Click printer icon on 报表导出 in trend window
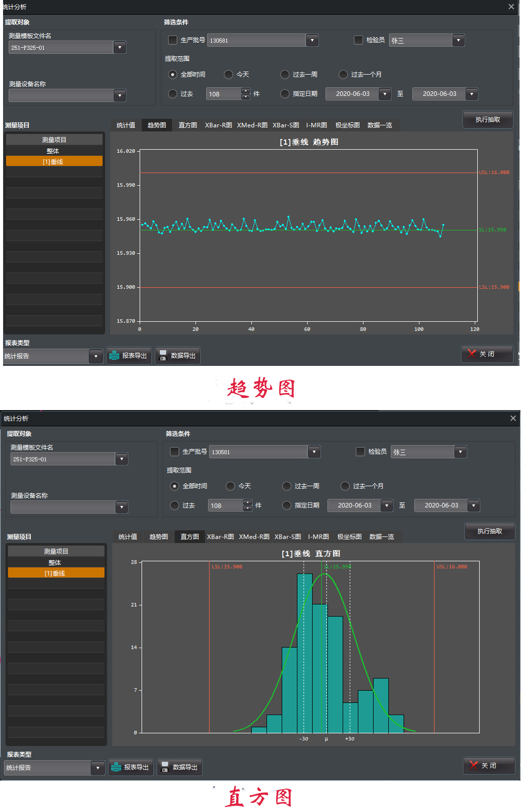Viewport: 523px width, 812px height. (x=115, y=356)
